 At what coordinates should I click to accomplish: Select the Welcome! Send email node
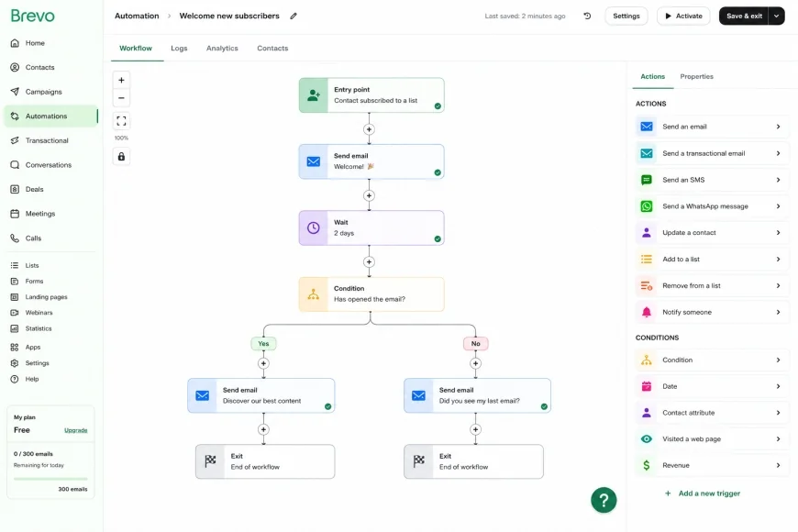pos(371,161)
